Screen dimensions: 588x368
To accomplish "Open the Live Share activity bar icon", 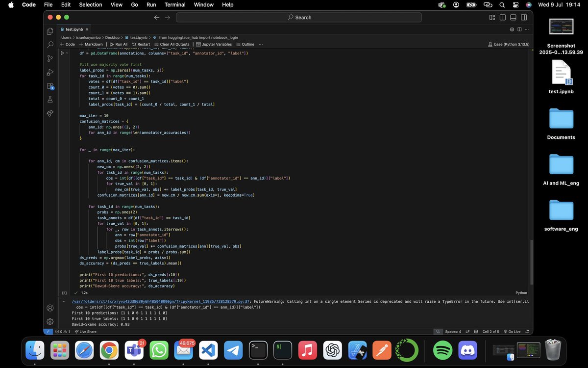I will coord(50,113).
